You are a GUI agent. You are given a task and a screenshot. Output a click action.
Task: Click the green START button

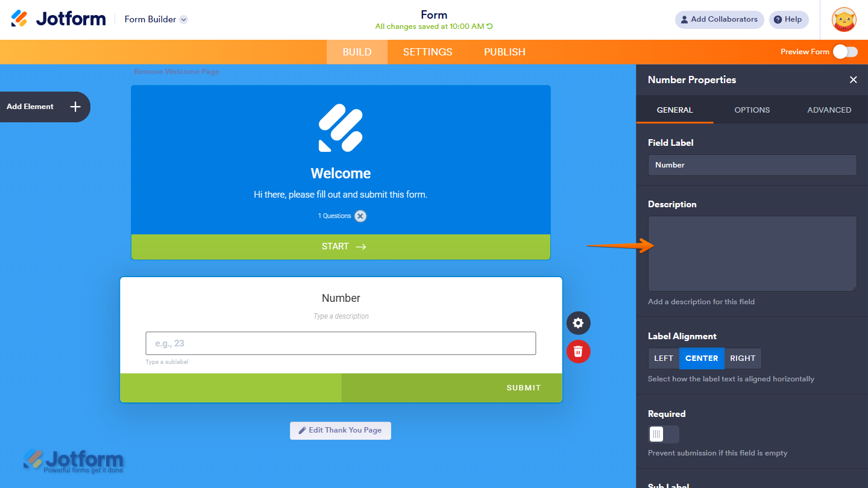341,246
